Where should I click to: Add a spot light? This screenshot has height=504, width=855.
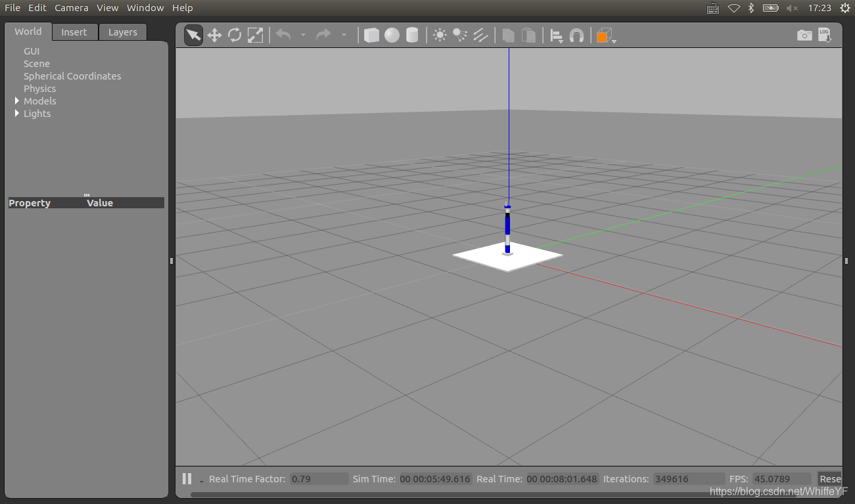tap(460, 35)
